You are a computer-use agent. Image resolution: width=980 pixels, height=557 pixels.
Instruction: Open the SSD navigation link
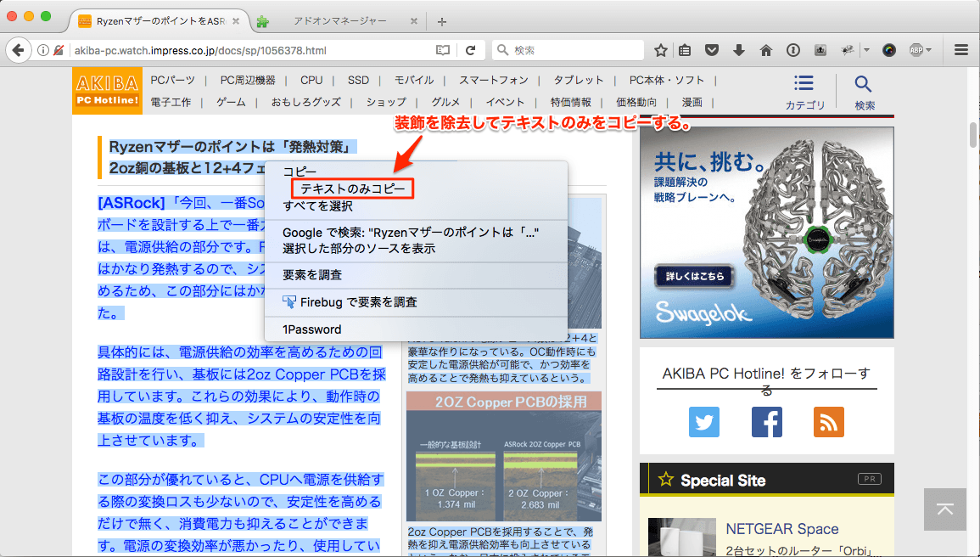[358, 80]
